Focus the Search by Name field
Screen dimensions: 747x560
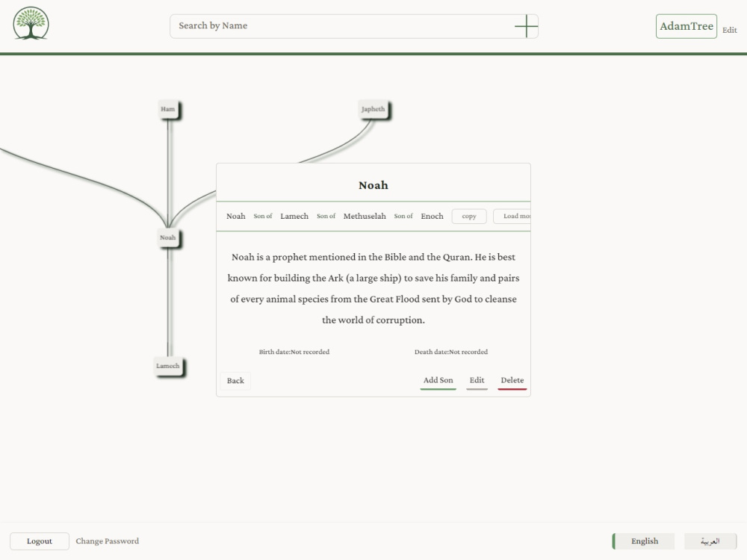(x=354, y=25)
